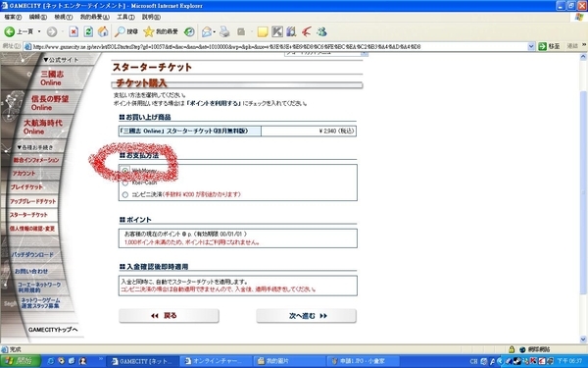The image size is (588, 368).
Task: Open the 個人情報の確認・変更 sidebar link
Action: [x=32, y=229]
